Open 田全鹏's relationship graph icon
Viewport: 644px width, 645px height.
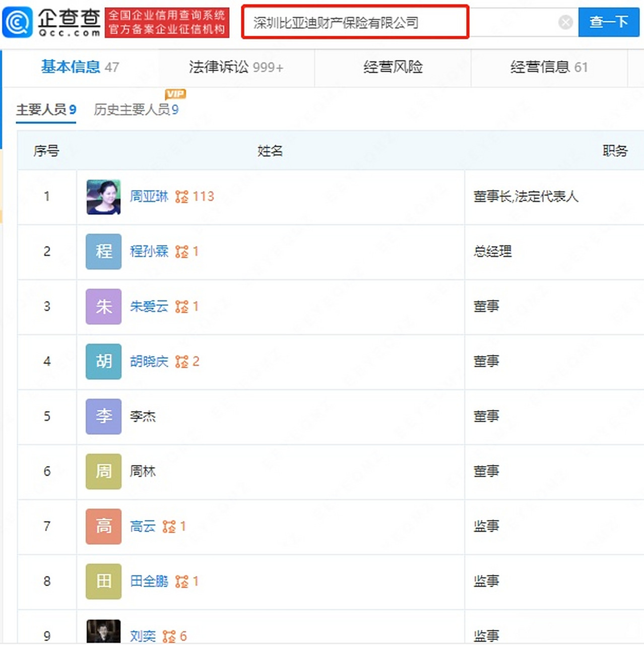(182, 582)
